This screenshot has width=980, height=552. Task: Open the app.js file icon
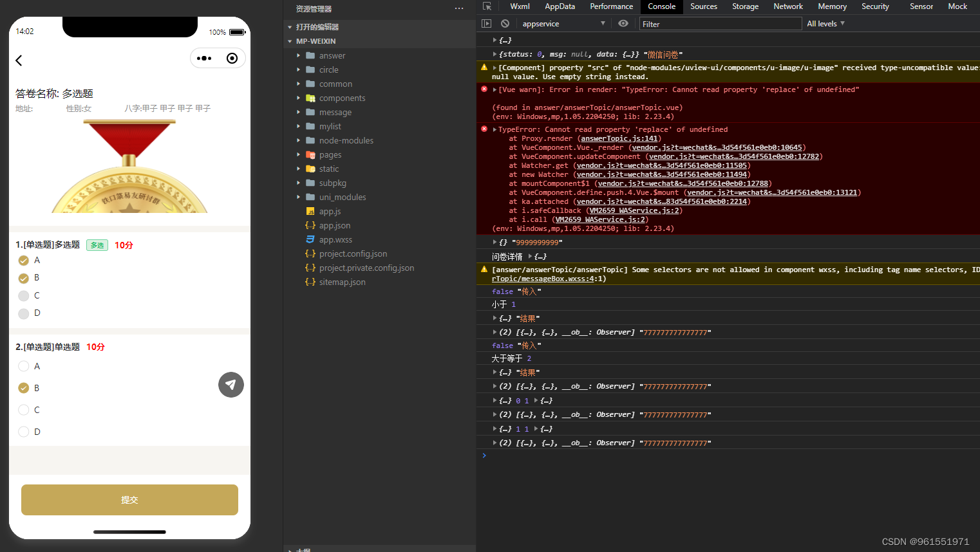[310, 212]
